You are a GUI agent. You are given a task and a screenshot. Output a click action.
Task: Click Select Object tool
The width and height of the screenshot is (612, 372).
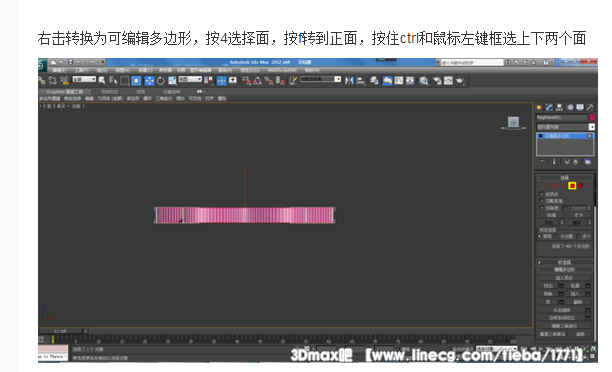102,80
